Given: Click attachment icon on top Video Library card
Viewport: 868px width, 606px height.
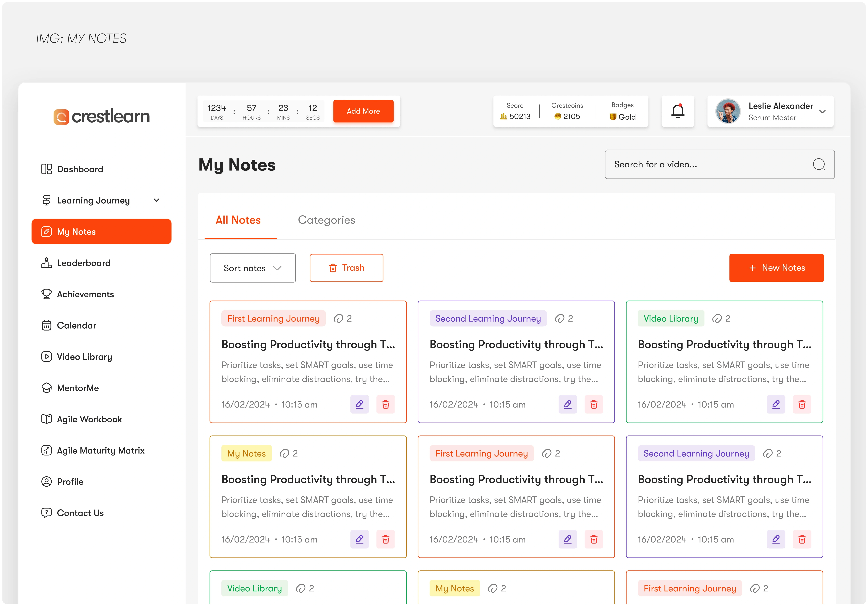Looking at the screenshot, I should pyautogui.click(x=717, y=318).
